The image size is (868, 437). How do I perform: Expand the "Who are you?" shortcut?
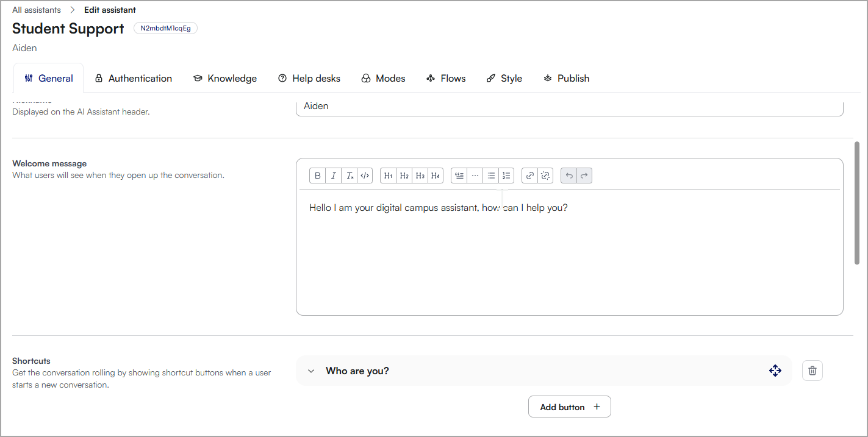[311, 371]
